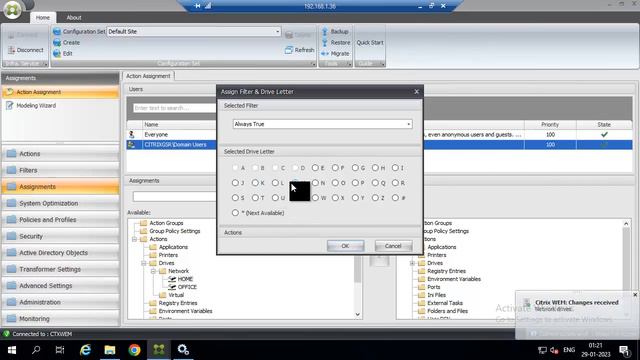This screenshot has width=640, height=360.
Task: Close the Assign Filter & Drive Letter dialog
Action: pos(416,91)
